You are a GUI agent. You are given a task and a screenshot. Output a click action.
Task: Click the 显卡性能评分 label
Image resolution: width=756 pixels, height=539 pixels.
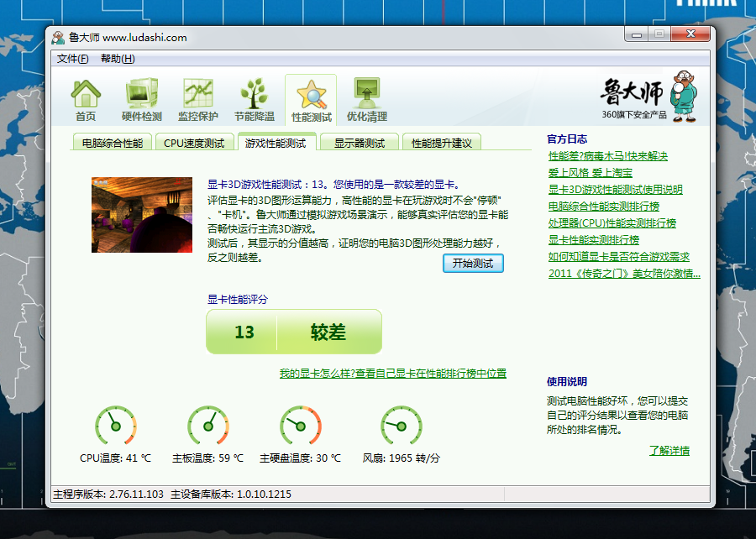pyautogui.click(x=237, y=299)
